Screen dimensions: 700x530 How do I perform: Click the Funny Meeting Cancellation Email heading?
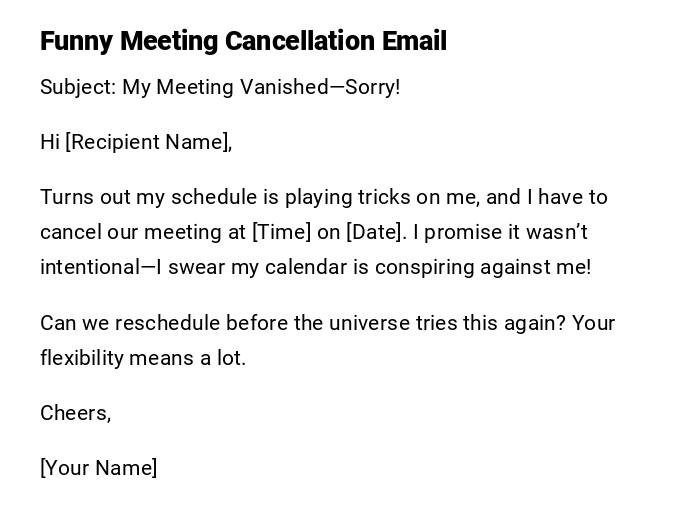click(243, 41)
